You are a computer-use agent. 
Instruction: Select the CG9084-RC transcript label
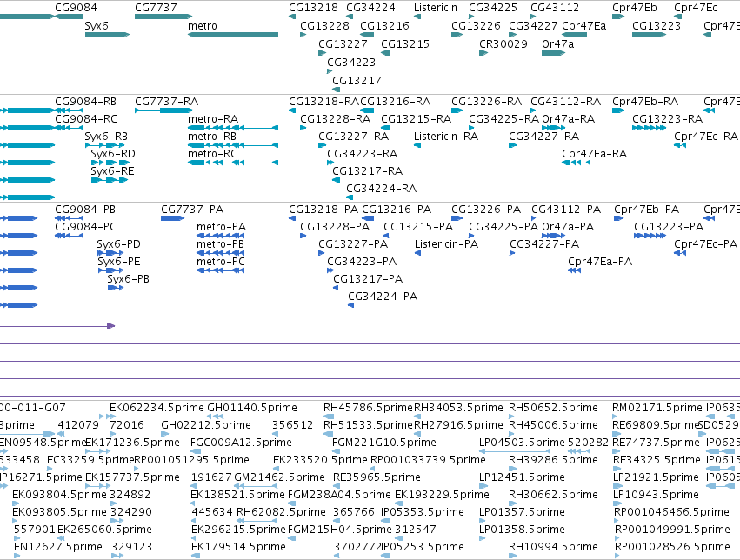point(86,119)
